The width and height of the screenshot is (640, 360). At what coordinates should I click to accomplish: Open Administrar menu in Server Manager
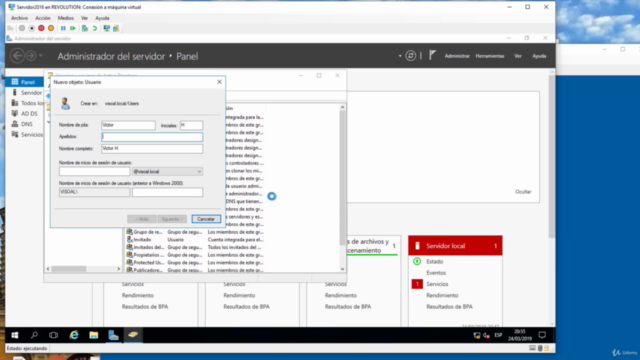click(x=457, y=56)
